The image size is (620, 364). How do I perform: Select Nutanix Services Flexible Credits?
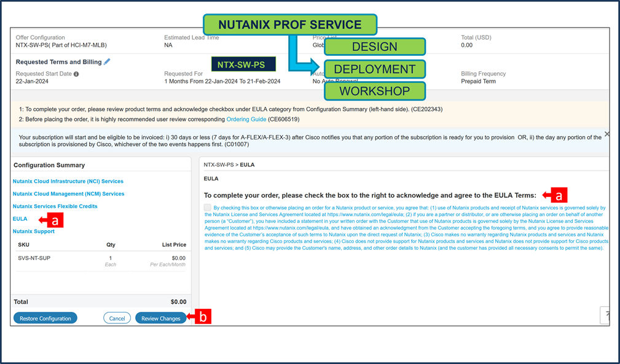point(55,206)
